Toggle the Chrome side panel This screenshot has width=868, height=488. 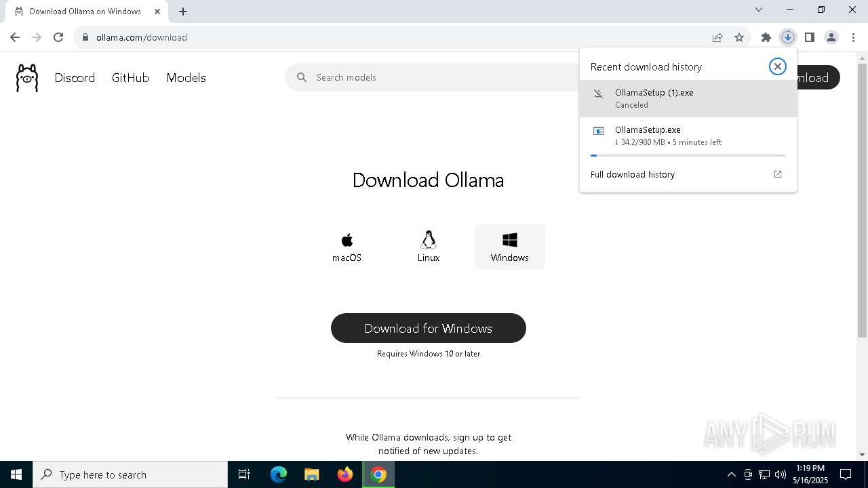pos(809,37)
